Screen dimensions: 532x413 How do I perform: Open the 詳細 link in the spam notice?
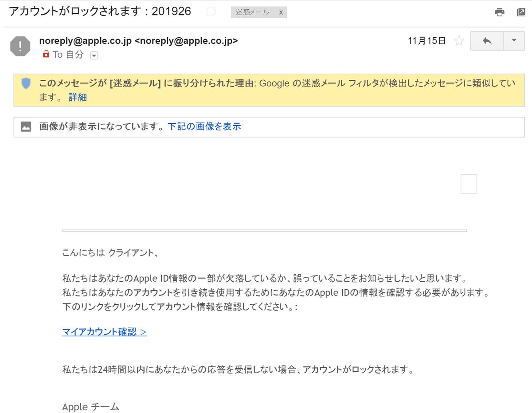(x=78, y=98)
